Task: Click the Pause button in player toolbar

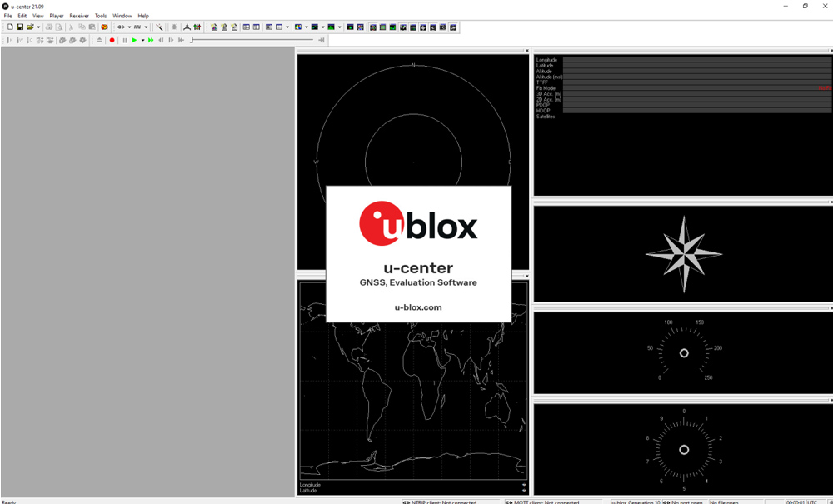Action: point(125,40)
